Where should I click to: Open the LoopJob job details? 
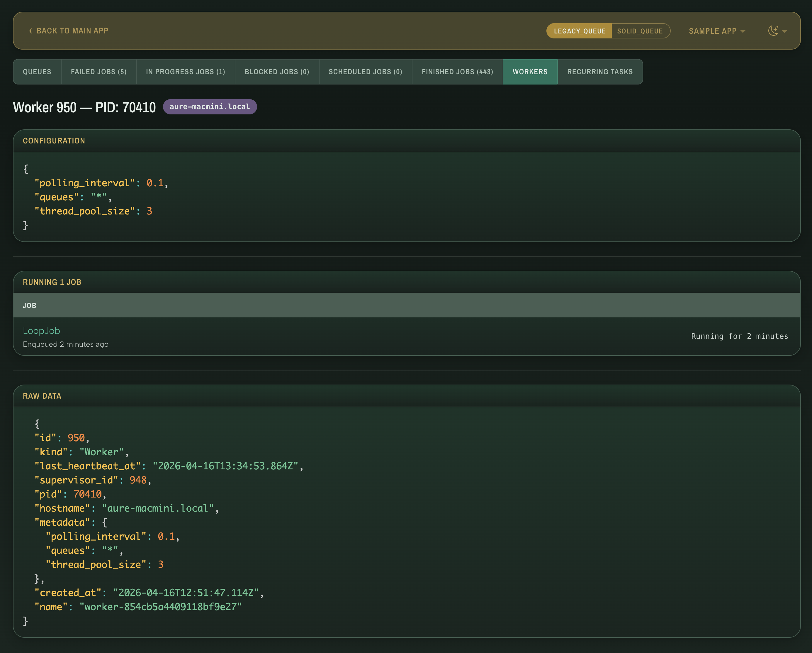click(41, 330)
